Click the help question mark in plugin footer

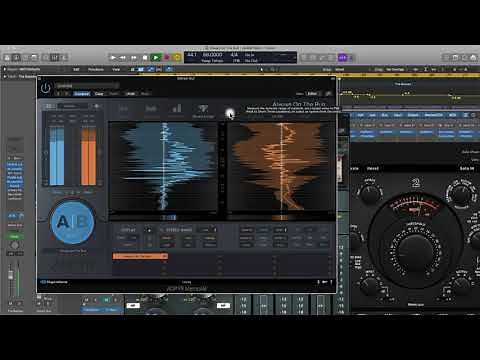tap(331, 282)
